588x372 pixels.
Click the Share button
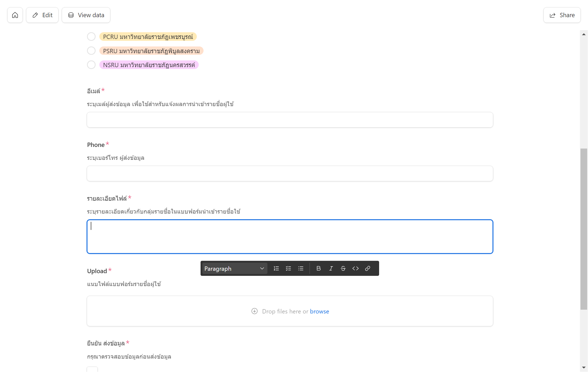tap(562, 15)
